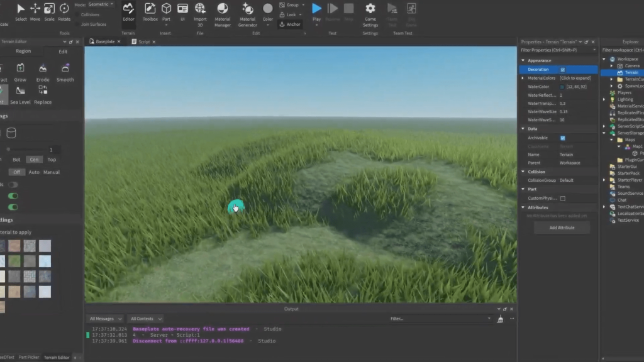The height and width of the screenshot is (362, 644).
Task: Set plane lock to Auto
Action: 34,172
